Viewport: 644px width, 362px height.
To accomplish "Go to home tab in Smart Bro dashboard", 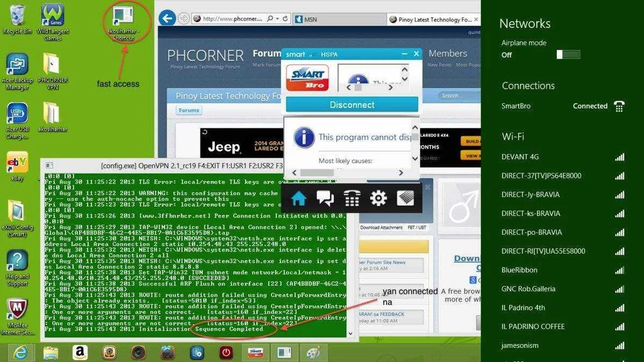I will pyautogui.click(x=298, y=199).
